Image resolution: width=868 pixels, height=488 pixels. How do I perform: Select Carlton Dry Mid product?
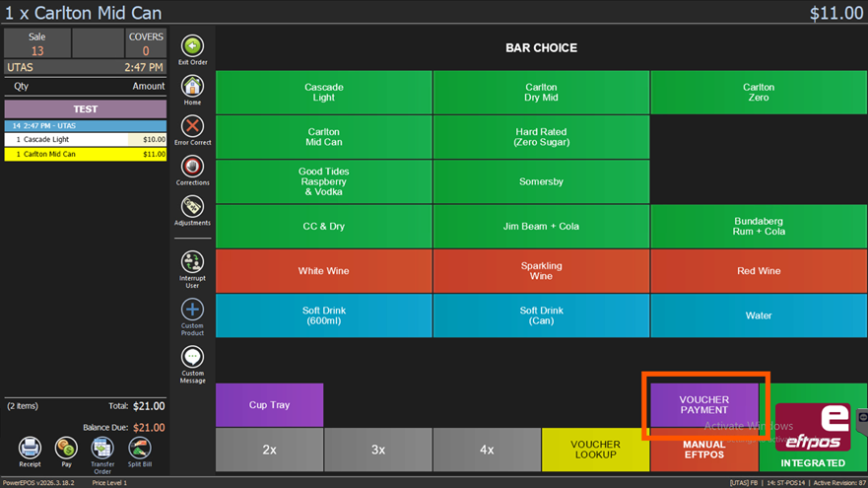(x=541, y=92)
